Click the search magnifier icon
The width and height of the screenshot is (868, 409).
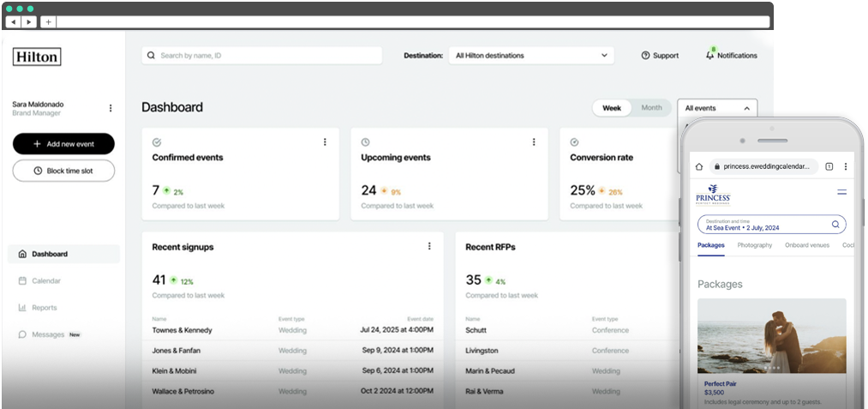(x=151, y=56)
